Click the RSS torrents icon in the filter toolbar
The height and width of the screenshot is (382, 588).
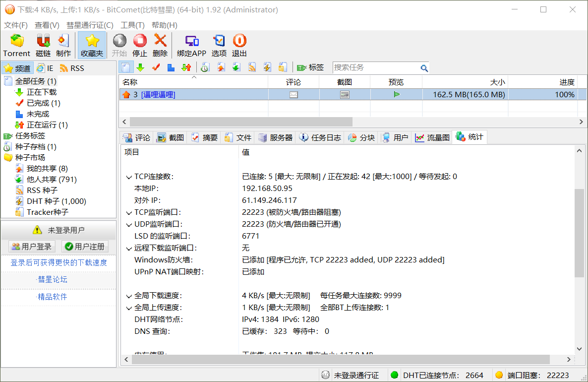point(252,67)
